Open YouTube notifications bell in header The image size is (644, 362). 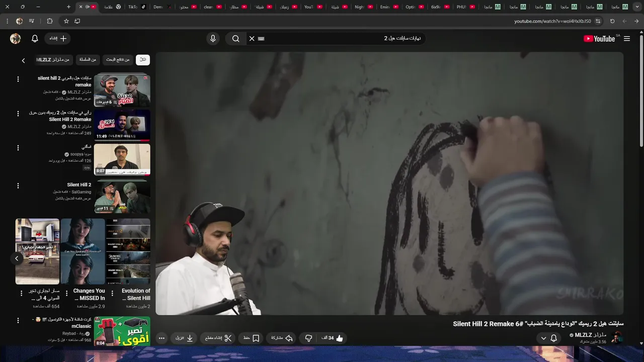[35, 39]
